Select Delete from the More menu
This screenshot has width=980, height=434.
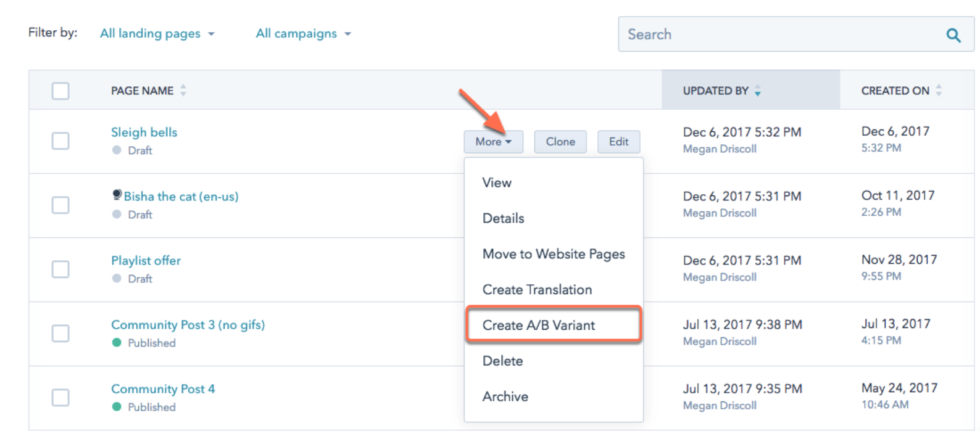(502, 361)
